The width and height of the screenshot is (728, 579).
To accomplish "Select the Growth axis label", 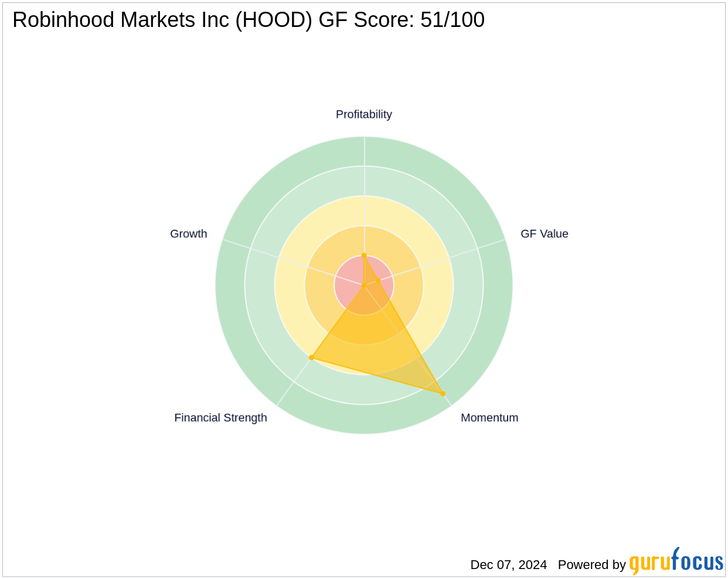I will (188, 234).
